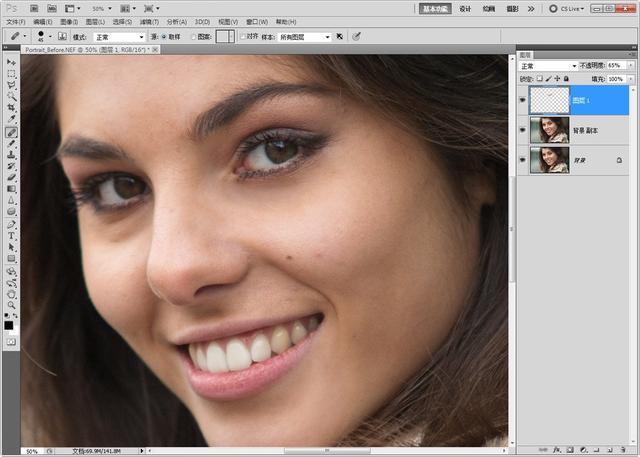Select the Eyedropper tool
640x457 pixels.
[11, 120]
